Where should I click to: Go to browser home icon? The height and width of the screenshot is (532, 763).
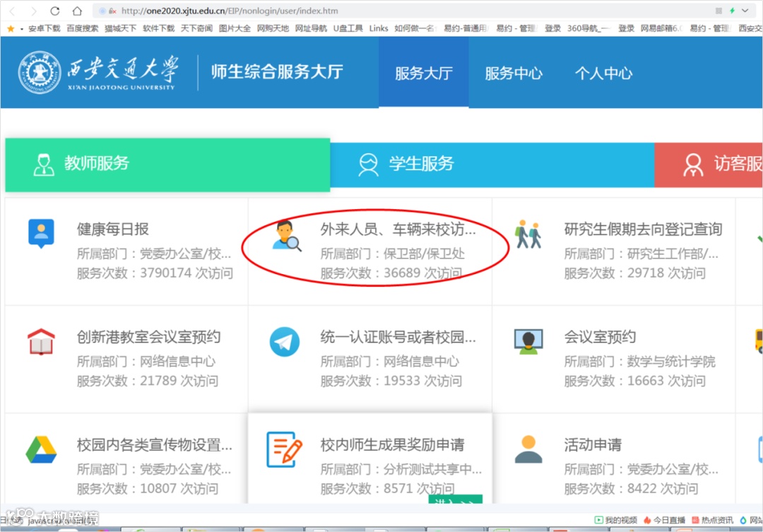click(77, 11)
